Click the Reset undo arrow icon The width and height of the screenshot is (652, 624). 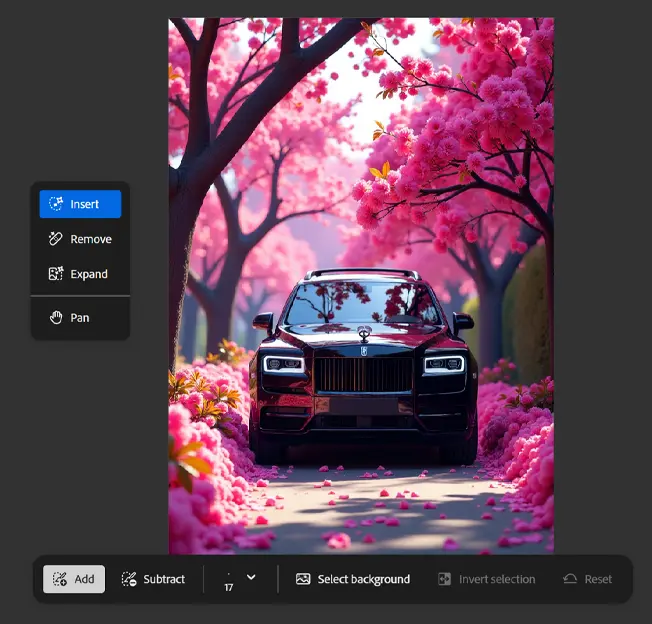tap(570, 579)
